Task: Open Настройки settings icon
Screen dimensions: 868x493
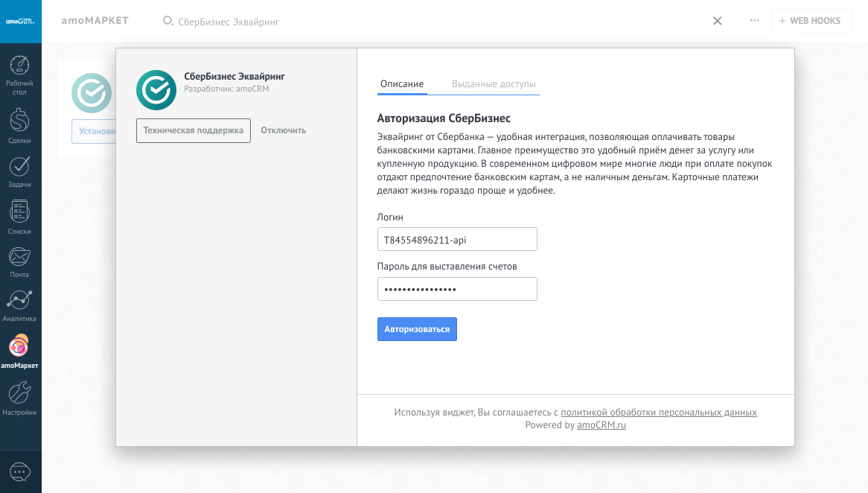Action: tap(20, 392)
